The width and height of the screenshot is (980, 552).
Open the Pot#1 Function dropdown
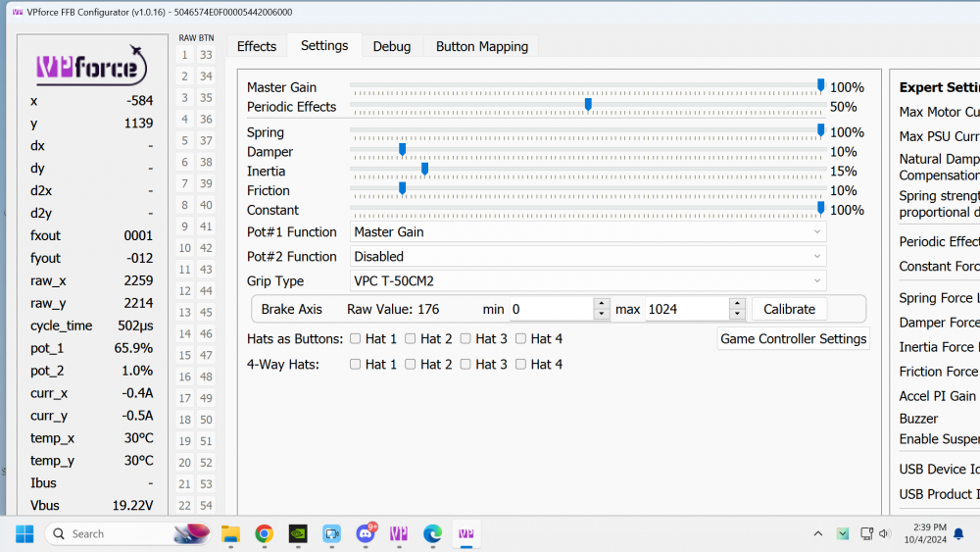[x=588, y=232]
